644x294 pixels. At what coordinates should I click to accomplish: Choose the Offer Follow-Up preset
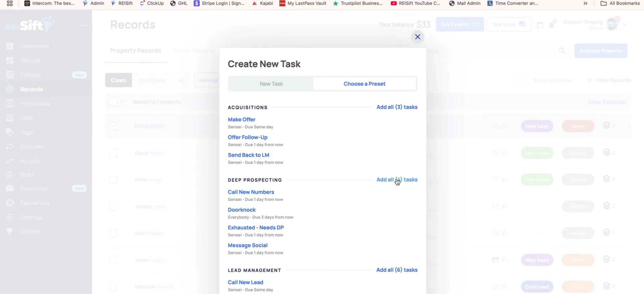pos(248,137)
